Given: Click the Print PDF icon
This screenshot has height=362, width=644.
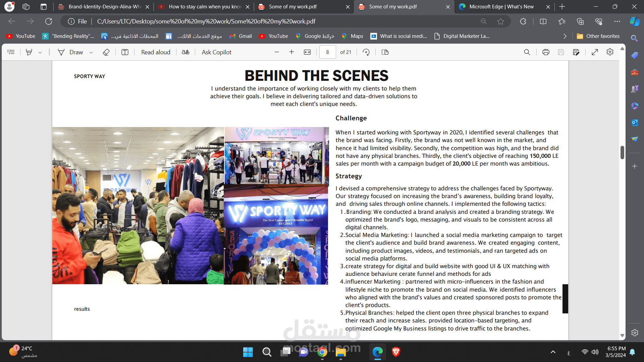Looking at the screenshot, I should [546, 52].
